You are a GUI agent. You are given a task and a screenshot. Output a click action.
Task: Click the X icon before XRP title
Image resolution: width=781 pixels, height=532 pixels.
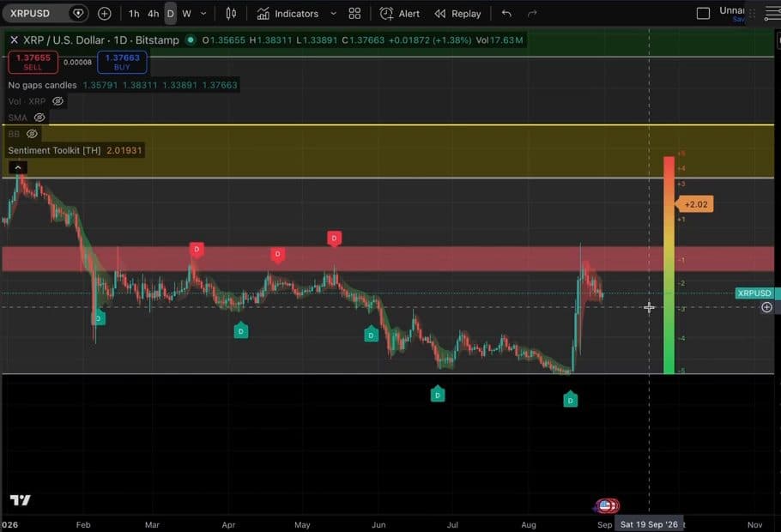14,39
